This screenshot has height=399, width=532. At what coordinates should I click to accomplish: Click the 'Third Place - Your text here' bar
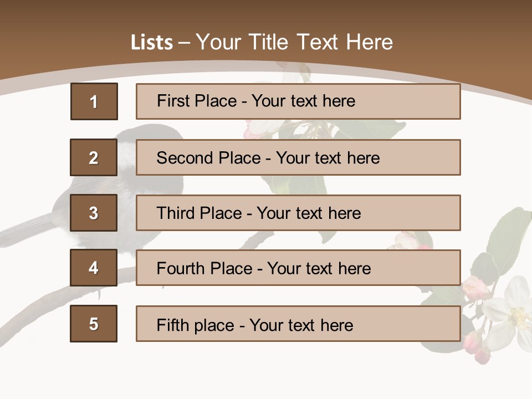coord(298,213)
